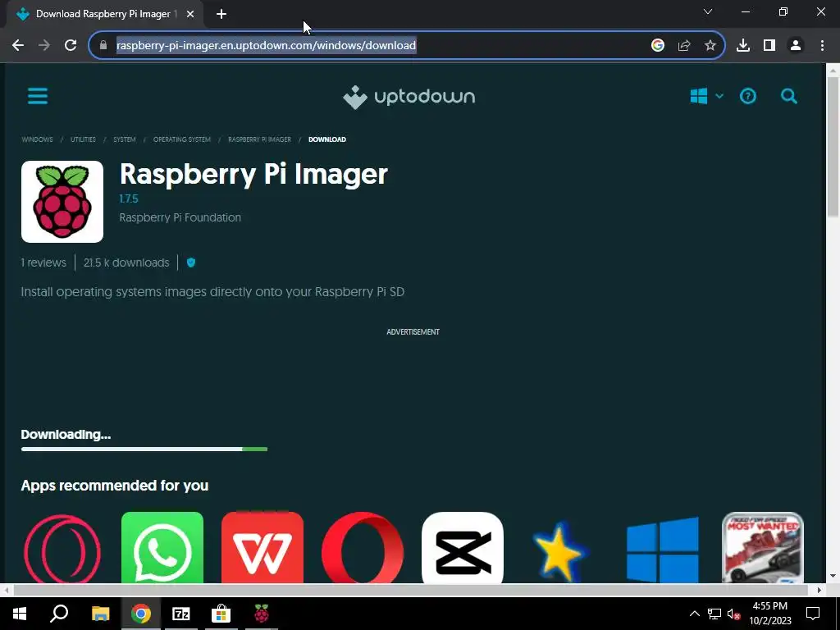The height and width of the screenshot is (630, 840).
Task: Open a new browser tab
Action: 221,14
